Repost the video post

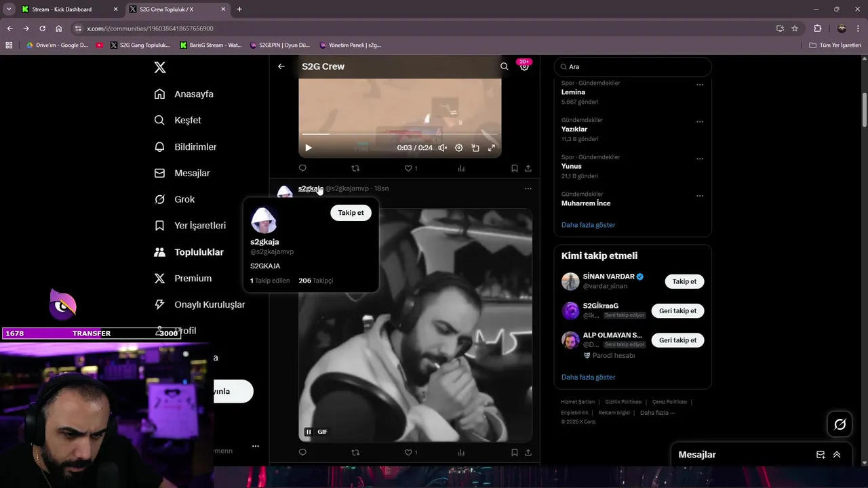[355, 168]
